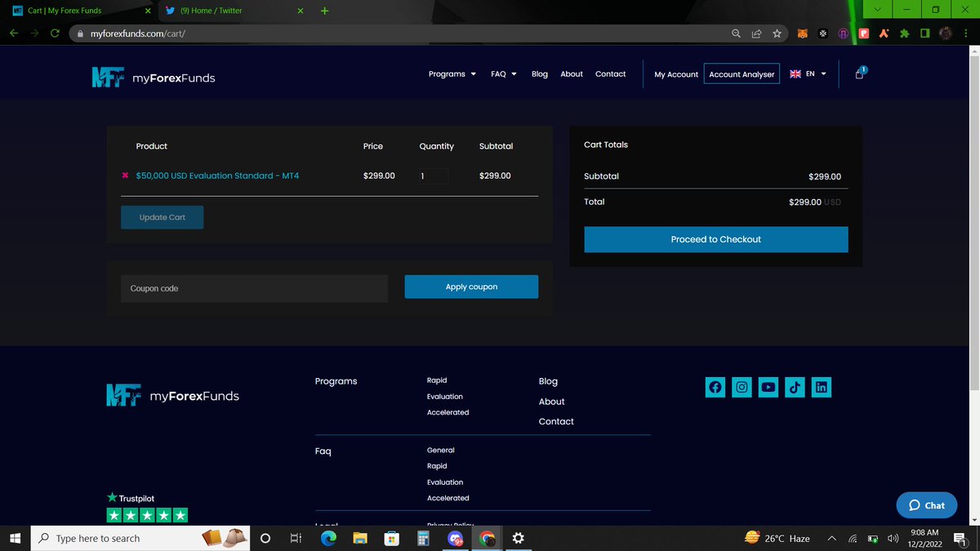
Task: Open the footer Blog link
Action: pyautogui.click(x=548, y=381)
